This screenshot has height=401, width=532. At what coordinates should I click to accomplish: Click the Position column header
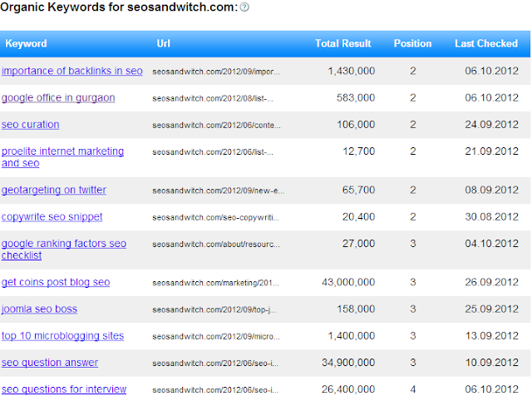point(412,43)
